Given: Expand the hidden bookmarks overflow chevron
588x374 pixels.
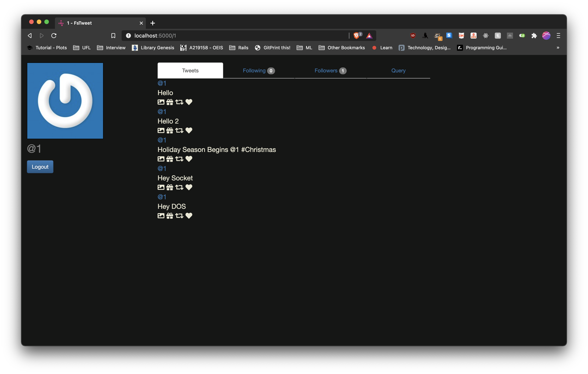Looking at the screenshot, I should [x=558, y=48].
